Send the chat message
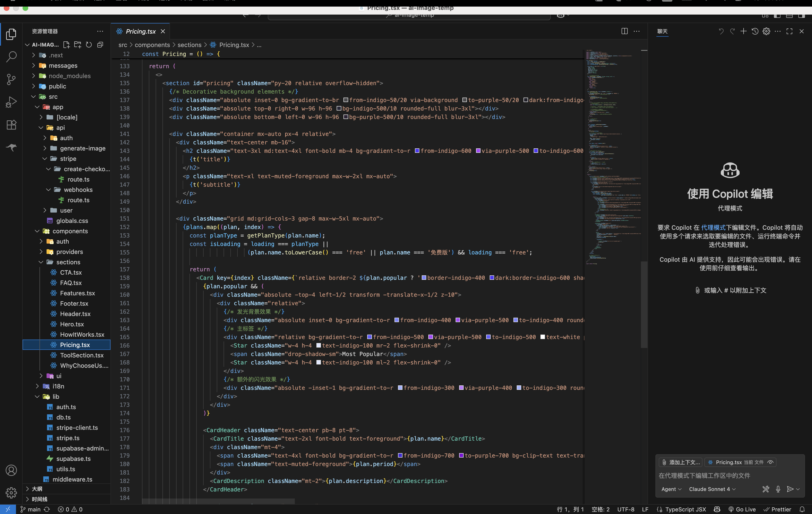Screen dimensions: 812x514 [790, 489]
